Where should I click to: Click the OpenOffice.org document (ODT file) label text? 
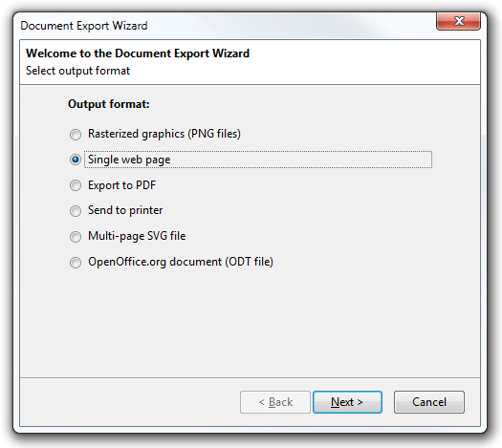181,262
